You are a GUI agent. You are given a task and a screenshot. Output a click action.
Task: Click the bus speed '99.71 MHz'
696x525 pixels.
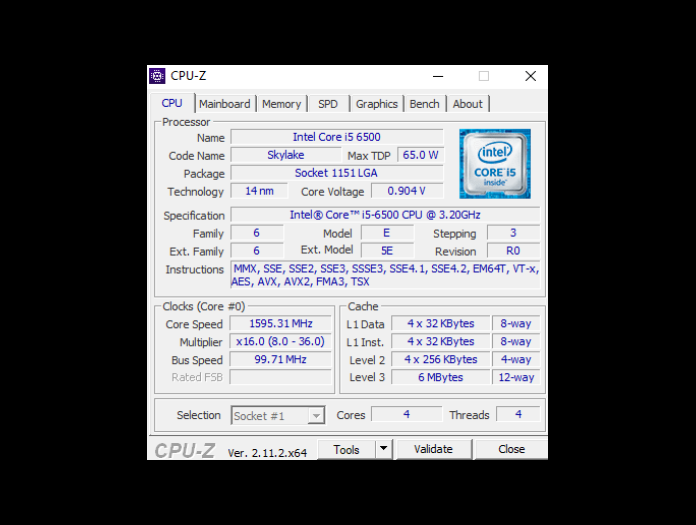tap(281, 359)
